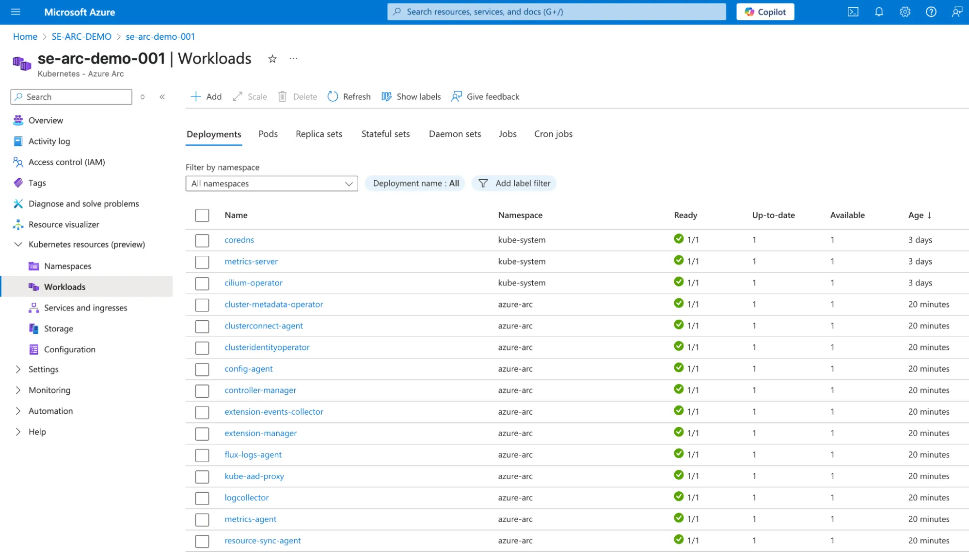Click the sidebar Search field
Screen dimensions: 969x560
(71, 97)
